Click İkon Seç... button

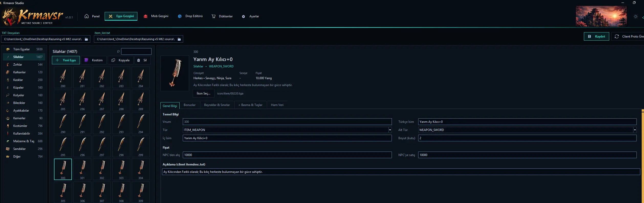(x=203, y=93)
